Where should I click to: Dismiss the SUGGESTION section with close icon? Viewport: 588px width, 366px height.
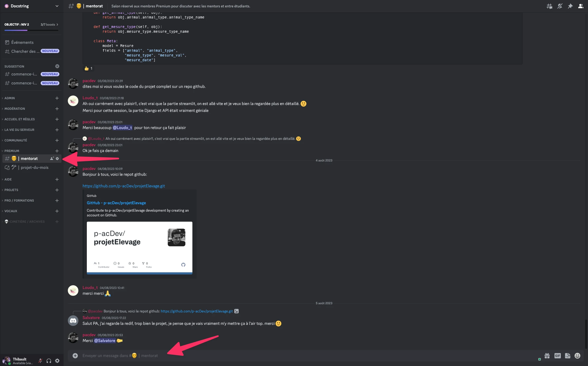57,66
